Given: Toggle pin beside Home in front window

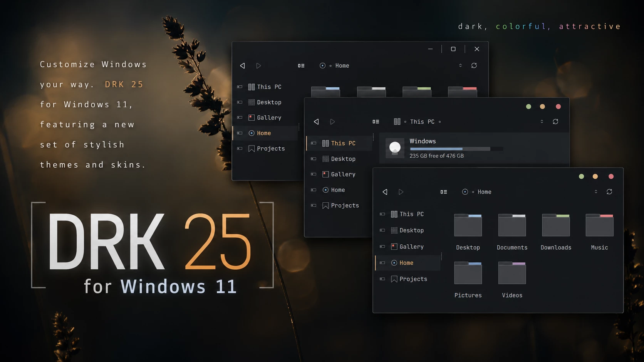Looking at the screenshot, I should (x=382, y=263).
